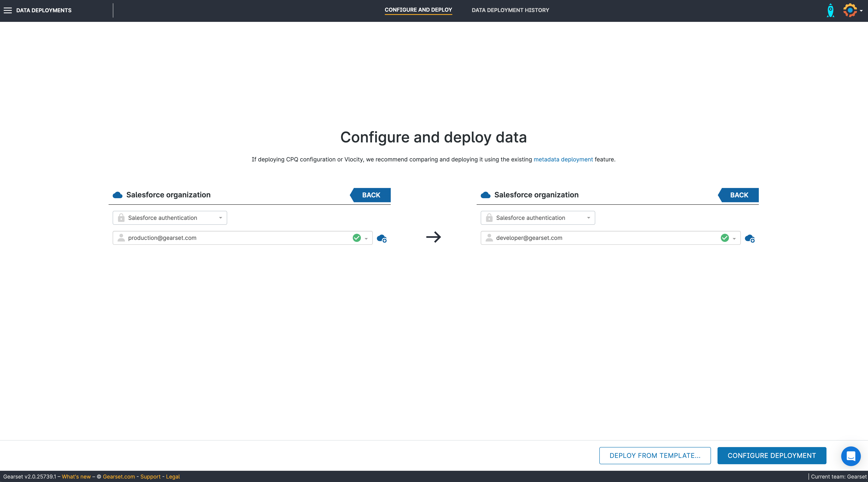Switch to Configure and Deploy tab

coord(418,10)
